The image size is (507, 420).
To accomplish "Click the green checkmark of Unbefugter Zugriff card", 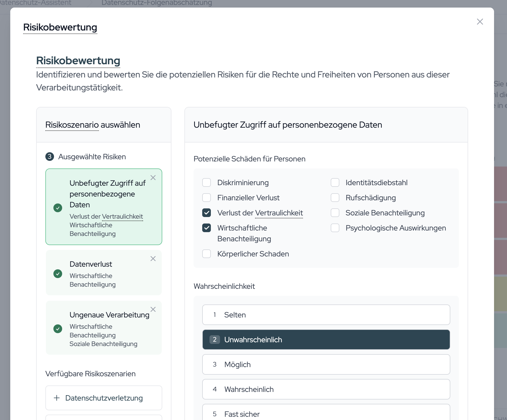I will [58, 208].
